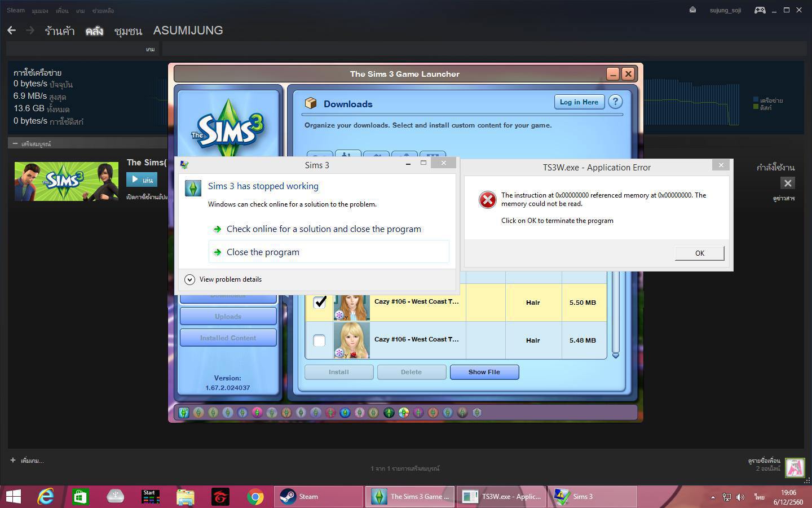Click the ไทย language indicator in tray
812x508 pixels.
[760, 497]
